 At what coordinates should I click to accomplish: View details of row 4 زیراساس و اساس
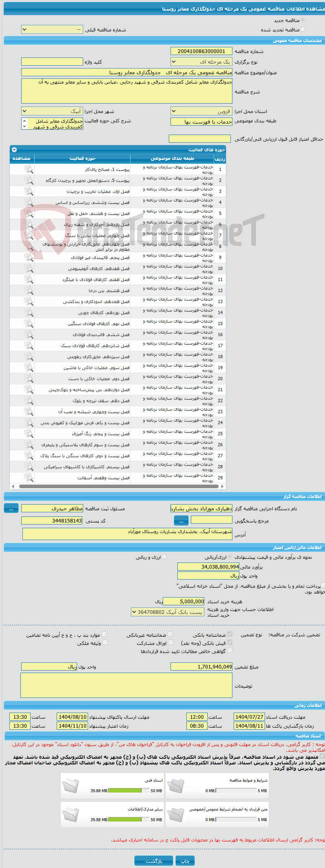(29, 202)
